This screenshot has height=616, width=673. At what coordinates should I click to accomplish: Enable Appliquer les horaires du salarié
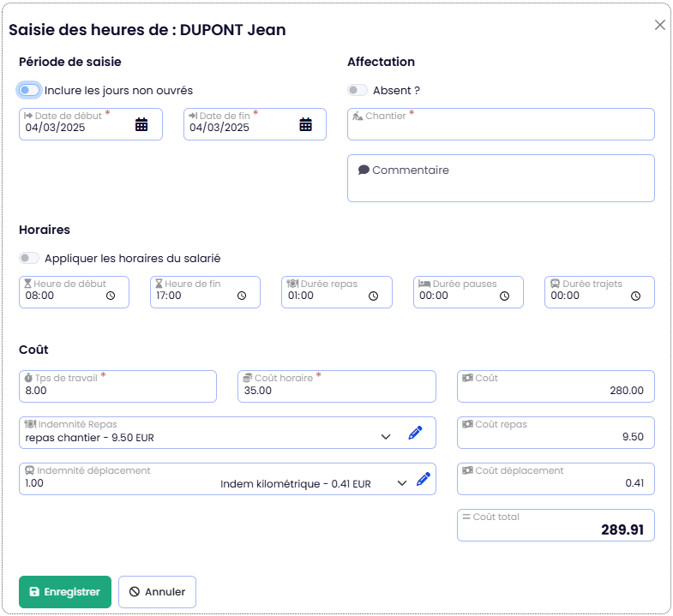point(29,258)
